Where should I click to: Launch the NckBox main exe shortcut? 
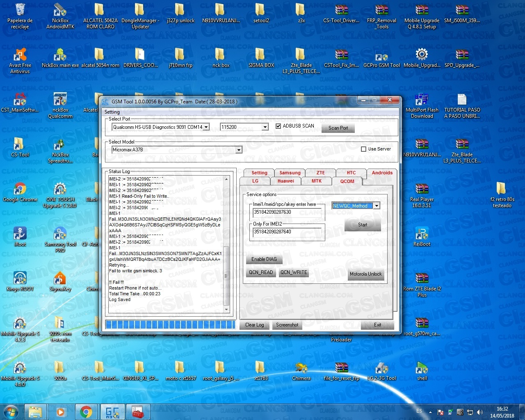[x=60, y=58]
